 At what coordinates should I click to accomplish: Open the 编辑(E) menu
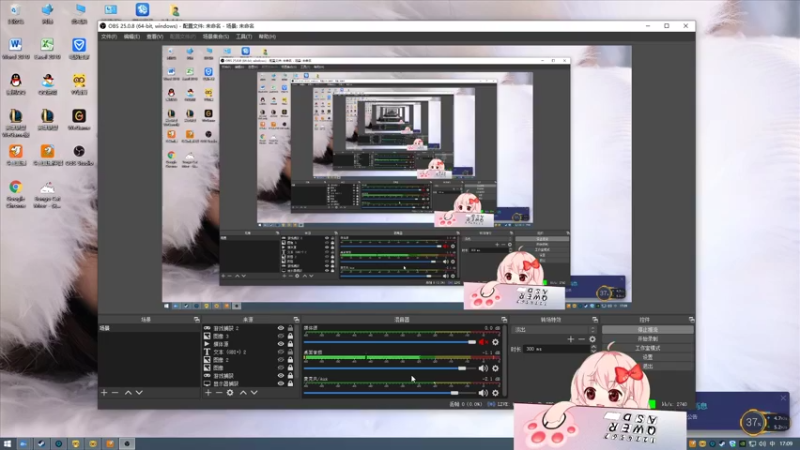132,37
